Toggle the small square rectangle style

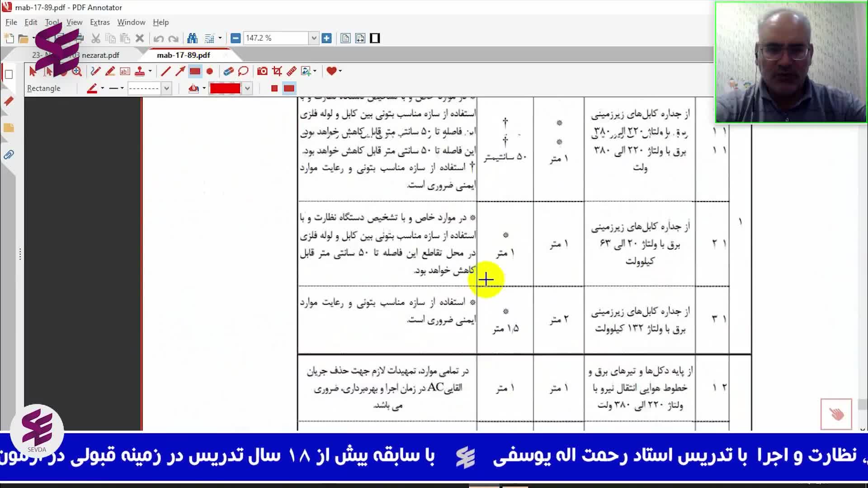[x=274, y=89]
